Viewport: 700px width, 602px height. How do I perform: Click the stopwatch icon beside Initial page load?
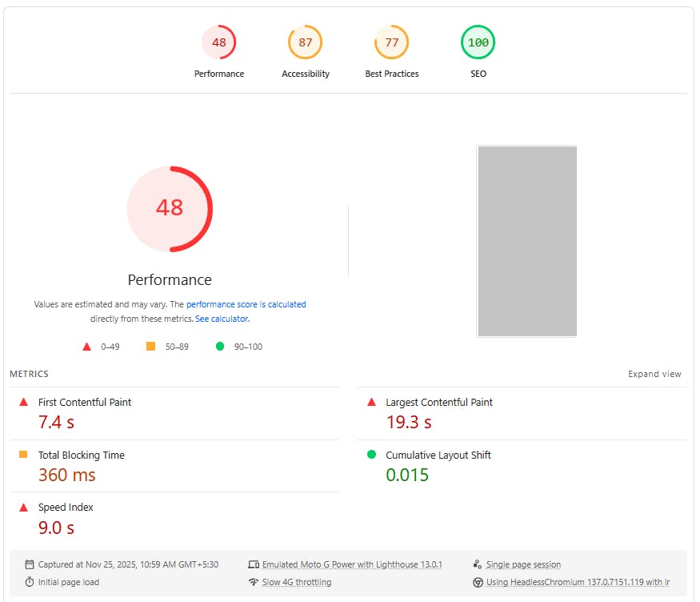[x=28, y=582]
